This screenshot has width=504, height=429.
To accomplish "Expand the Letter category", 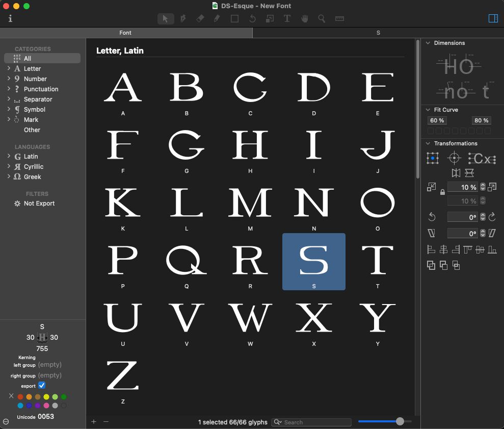I will click(x=9, y=68).
